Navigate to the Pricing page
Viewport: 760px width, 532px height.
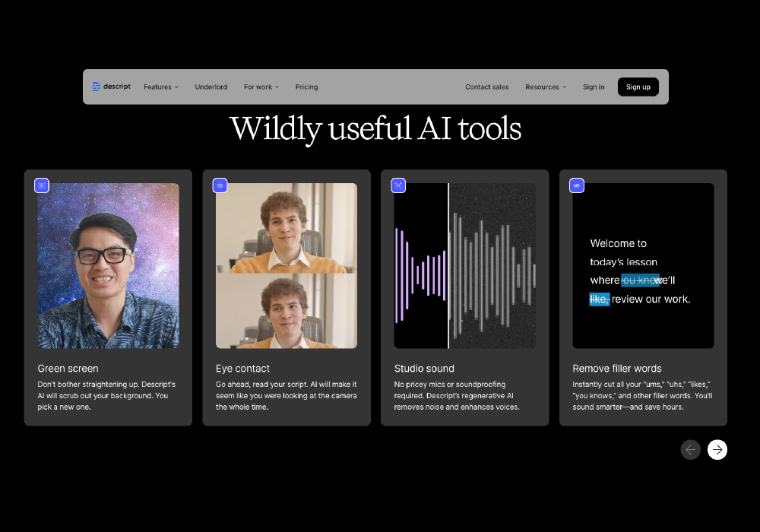pos(306,87)
